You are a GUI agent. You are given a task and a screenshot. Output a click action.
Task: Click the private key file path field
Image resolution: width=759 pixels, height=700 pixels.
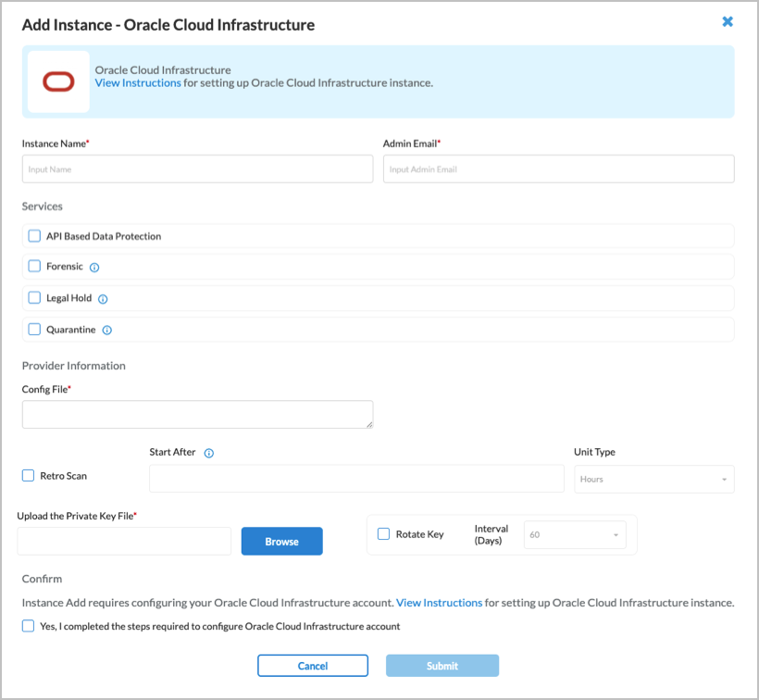click(124, 542)
